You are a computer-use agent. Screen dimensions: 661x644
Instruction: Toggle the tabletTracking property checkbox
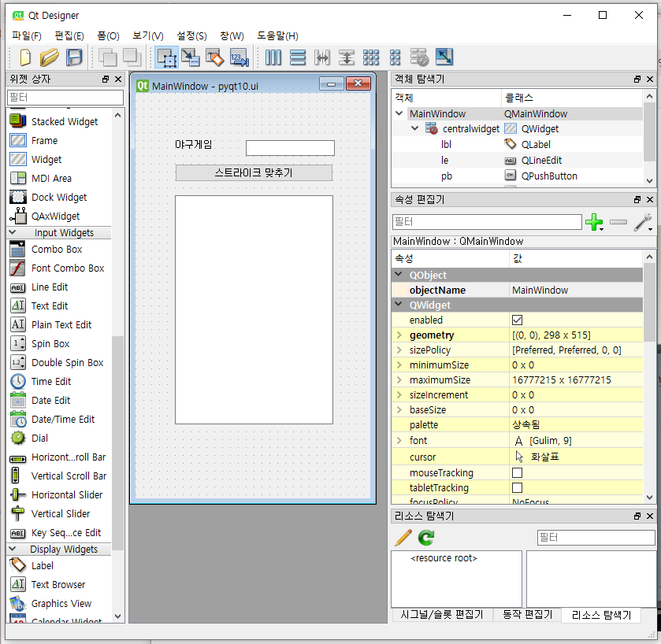click(518, 488)
